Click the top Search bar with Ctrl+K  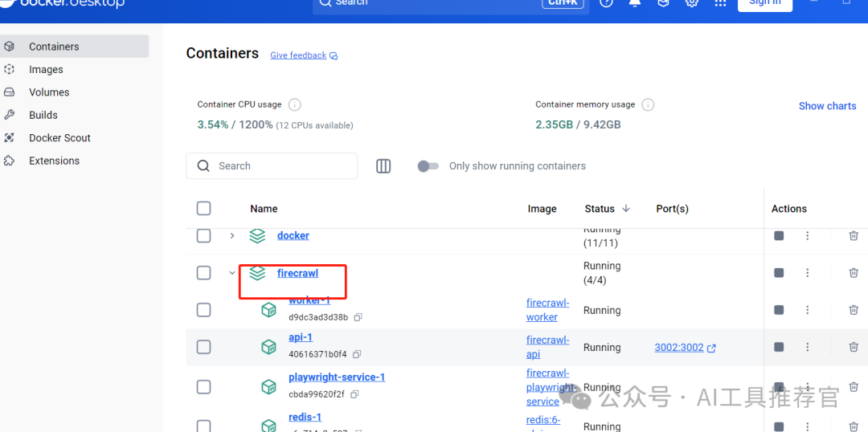(451, 5)
